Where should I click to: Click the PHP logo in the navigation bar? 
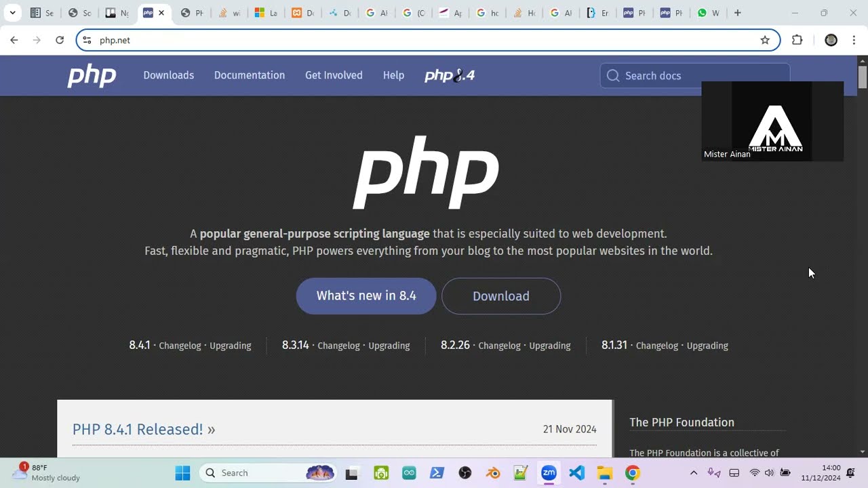(92, 75)
